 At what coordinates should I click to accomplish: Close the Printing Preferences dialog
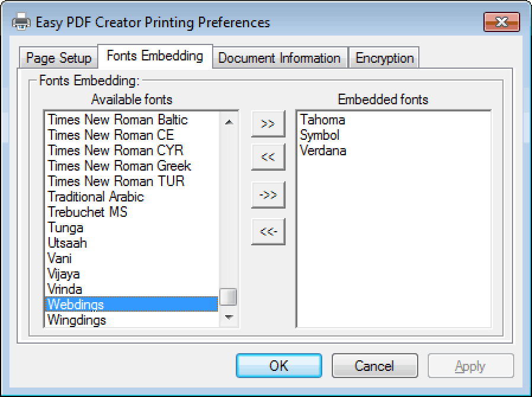point(501,22)
